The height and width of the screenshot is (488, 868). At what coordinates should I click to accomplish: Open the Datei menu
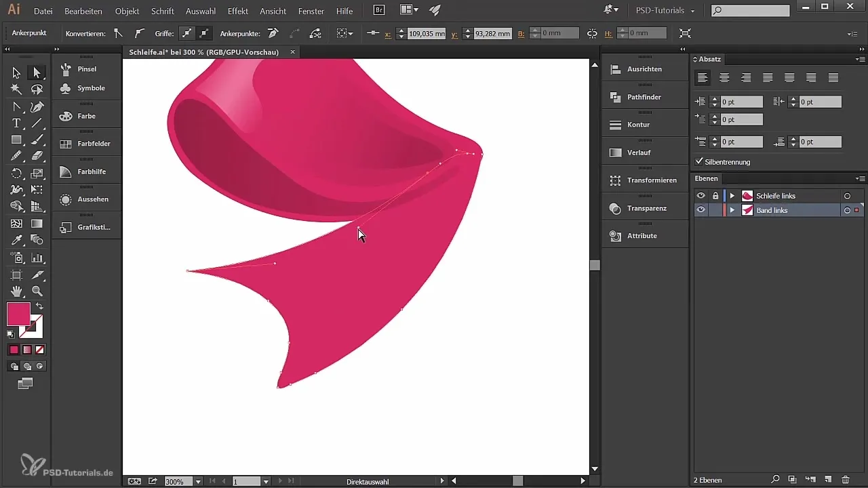(43, 12)
